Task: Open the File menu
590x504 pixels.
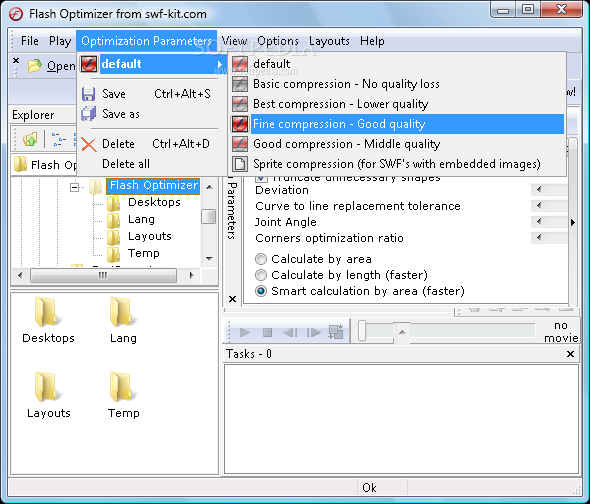Action: 29,41
